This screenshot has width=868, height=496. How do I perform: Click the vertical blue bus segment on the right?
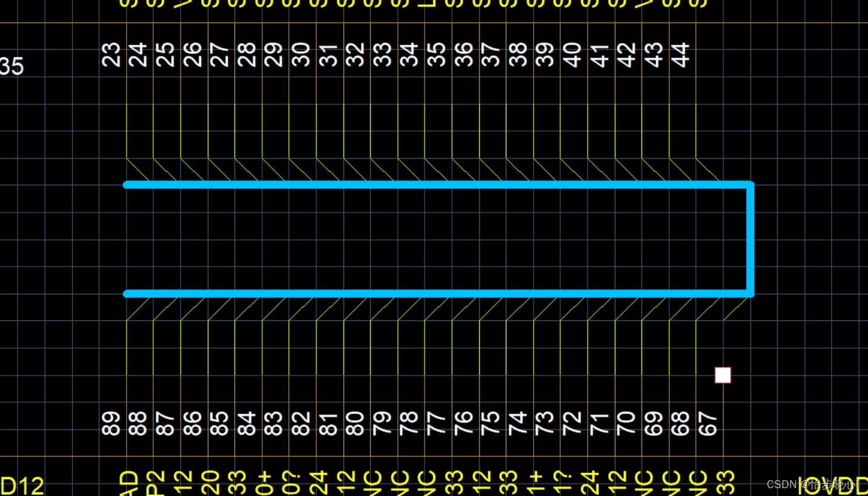pos(750,239)
